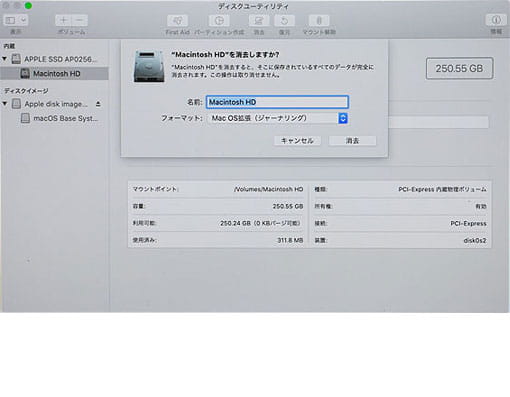510x397 pixels.
Task: Run First Aid from the toolbar
Action: 177,21
